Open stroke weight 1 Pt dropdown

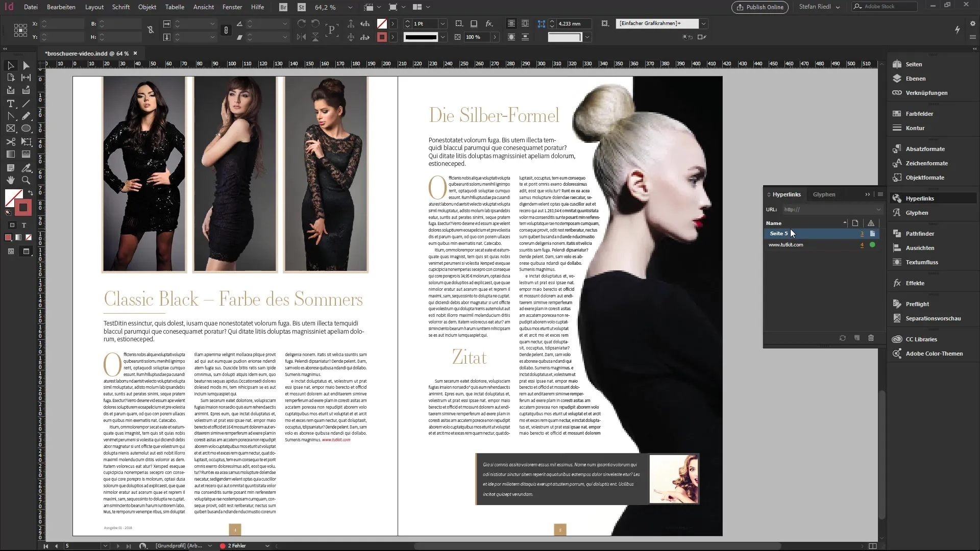point(443,23)
